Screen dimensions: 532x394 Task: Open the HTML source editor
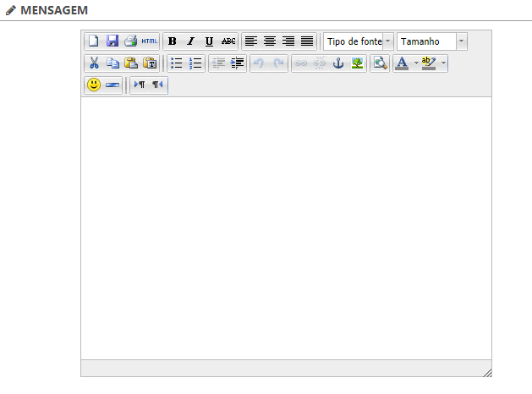pos(150,41)
